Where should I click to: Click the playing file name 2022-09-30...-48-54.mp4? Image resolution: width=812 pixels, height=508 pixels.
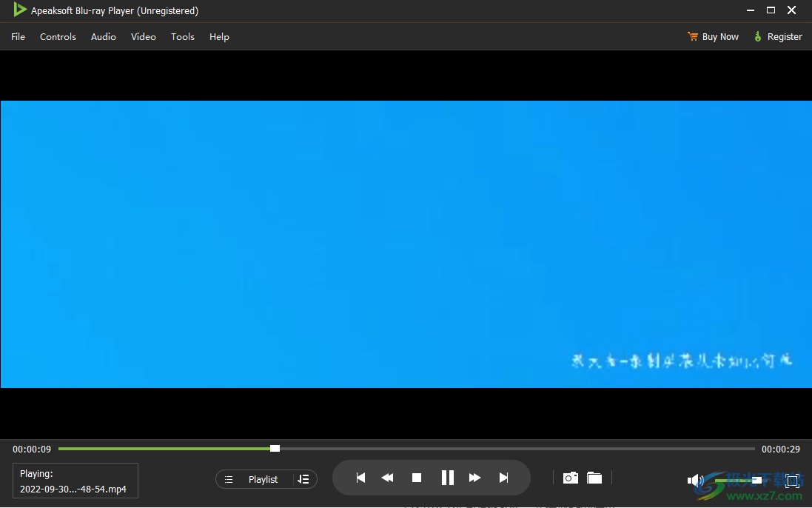click(75, 489)
